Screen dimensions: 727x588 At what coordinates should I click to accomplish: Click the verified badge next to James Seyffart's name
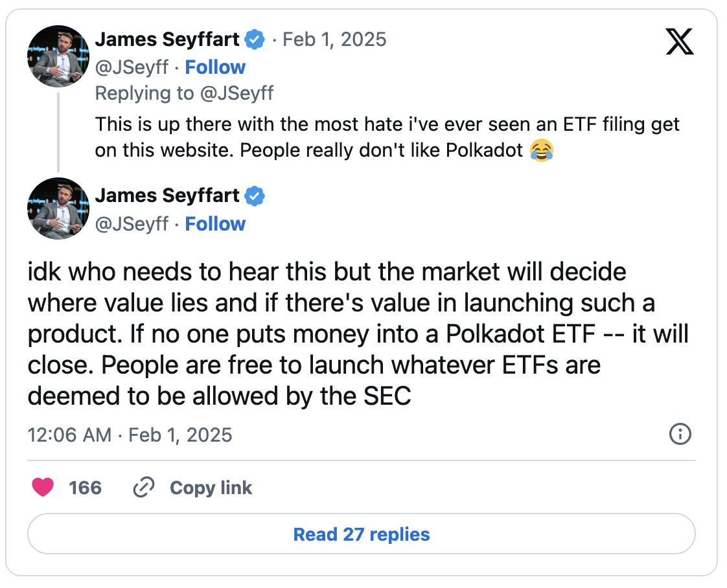click(x=255, y=39)
